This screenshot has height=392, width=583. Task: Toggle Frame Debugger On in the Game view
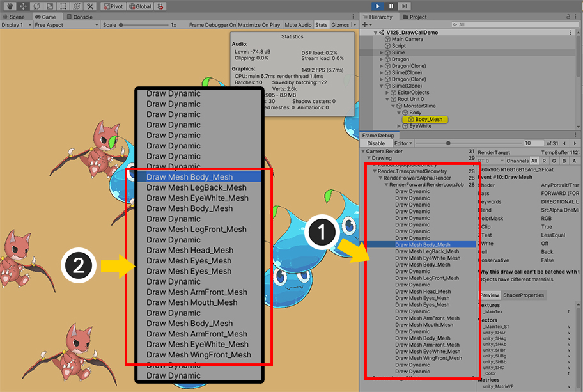[x=212, y=25]
